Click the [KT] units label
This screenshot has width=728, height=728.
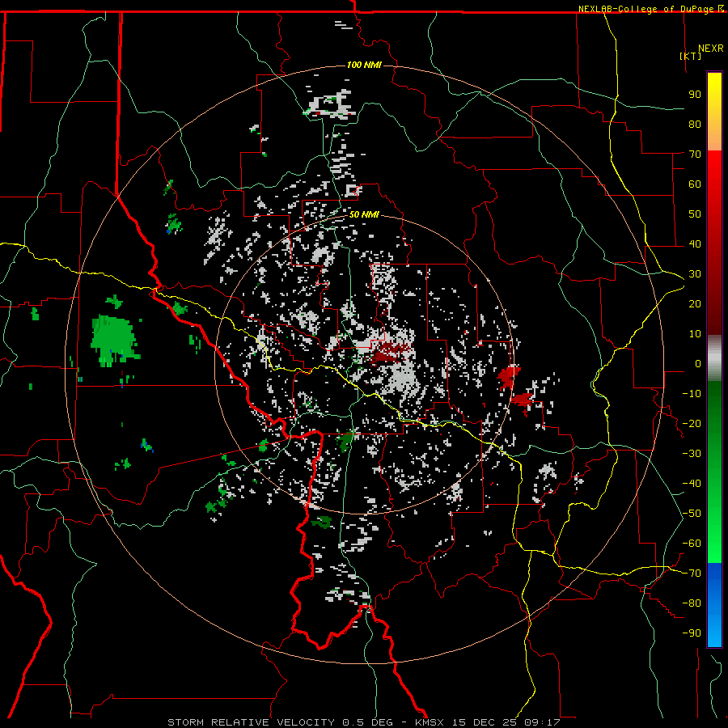pyautogui.click(x=691, y=56)
